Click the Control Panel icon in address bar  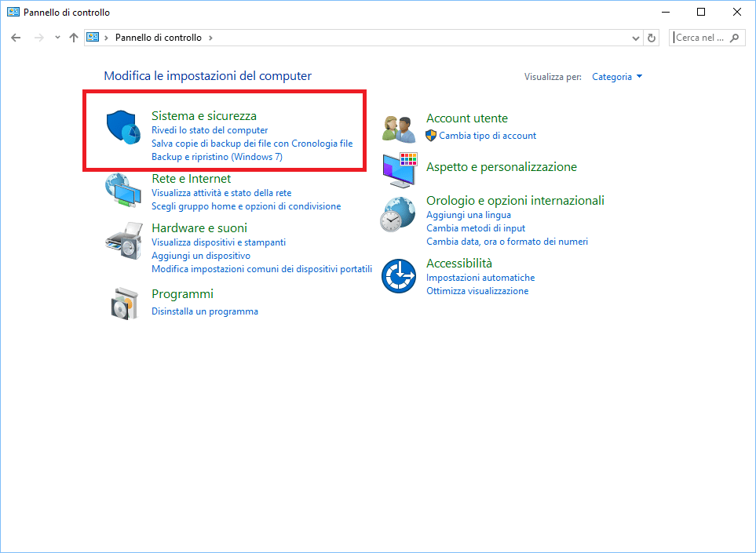click(x=93, y=37)
